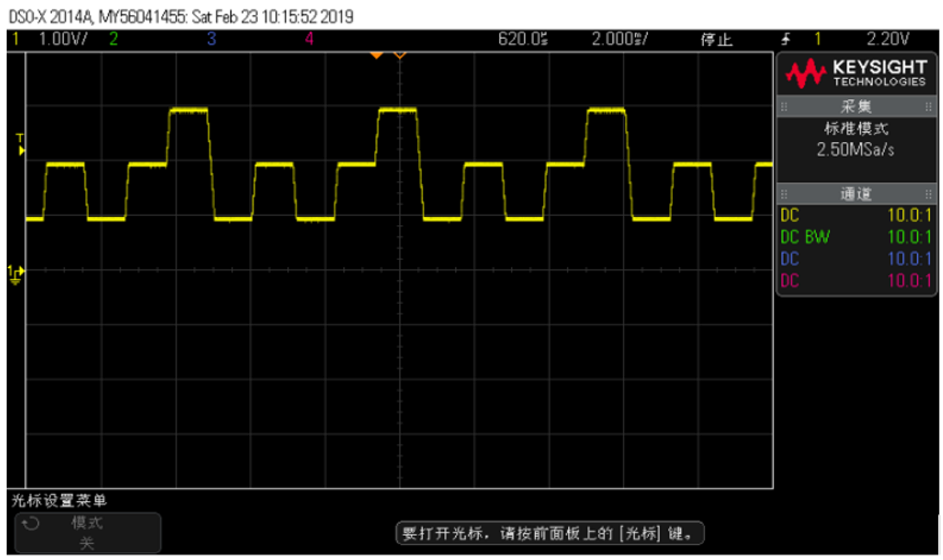This screenshot has width=943, height=560.
Task: Click the Keysight Technologies logo
Action: 856,73
